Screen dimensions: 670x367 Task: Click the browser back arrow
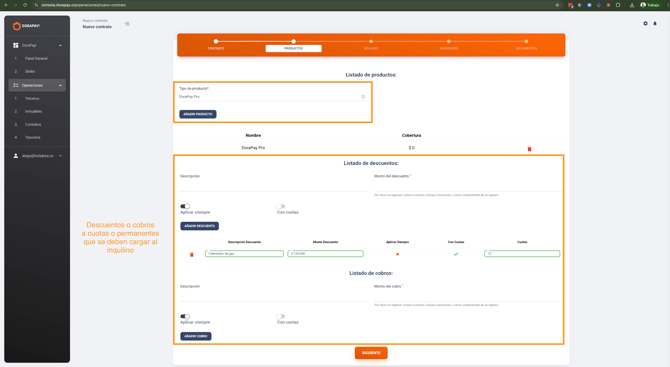coord(6,5)
